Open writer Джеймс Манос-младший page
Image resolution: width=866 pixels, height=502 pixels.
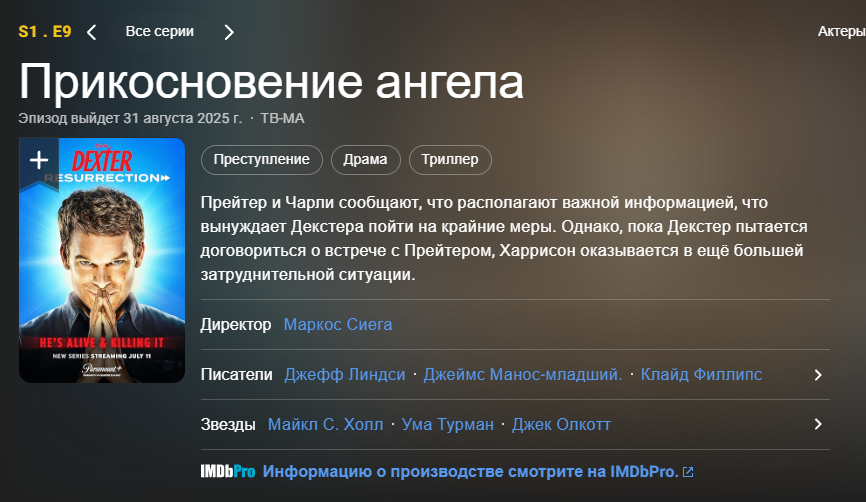523,375
